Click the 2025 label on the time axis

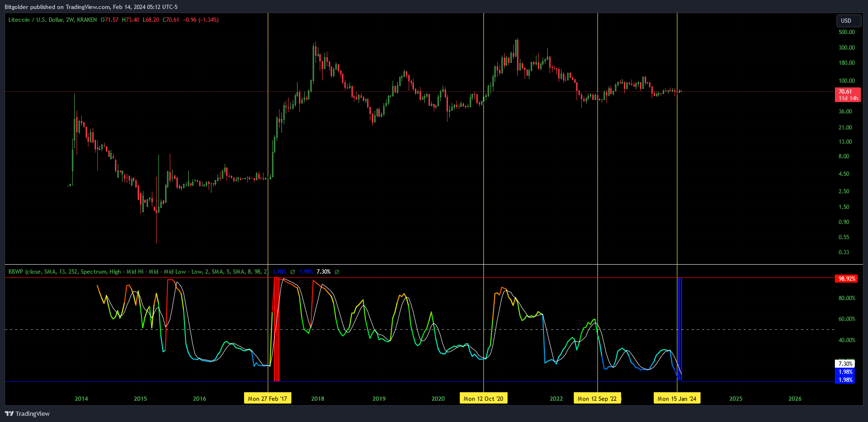[736, 399]
